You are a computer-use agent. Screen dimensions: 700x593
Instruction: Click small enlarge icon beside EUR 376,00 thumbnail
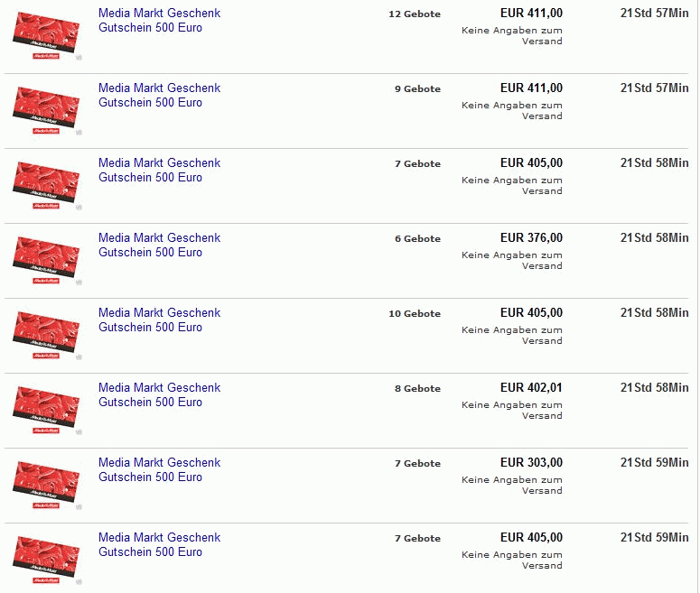(79, 282)
